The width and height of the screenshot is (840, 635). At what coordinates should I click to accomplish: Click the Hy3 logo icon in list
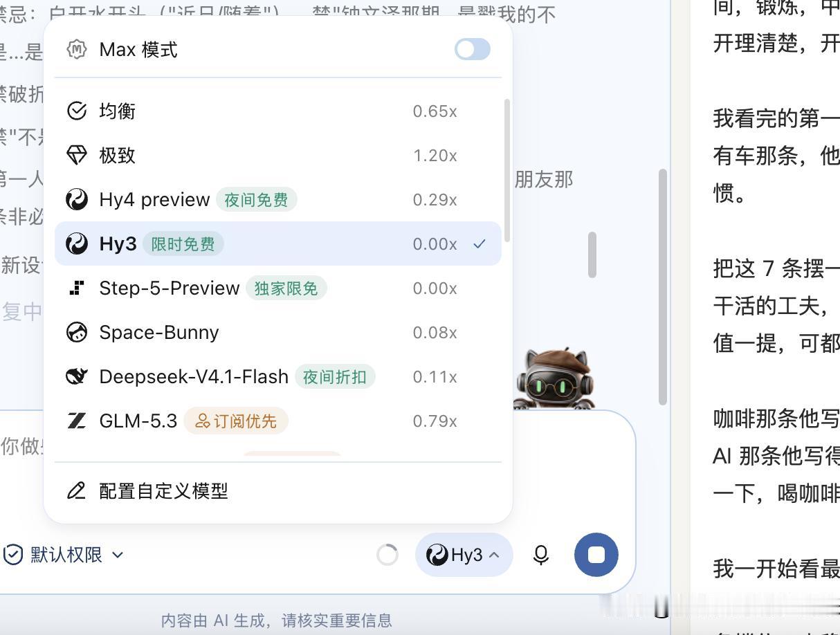pos(76,243)
